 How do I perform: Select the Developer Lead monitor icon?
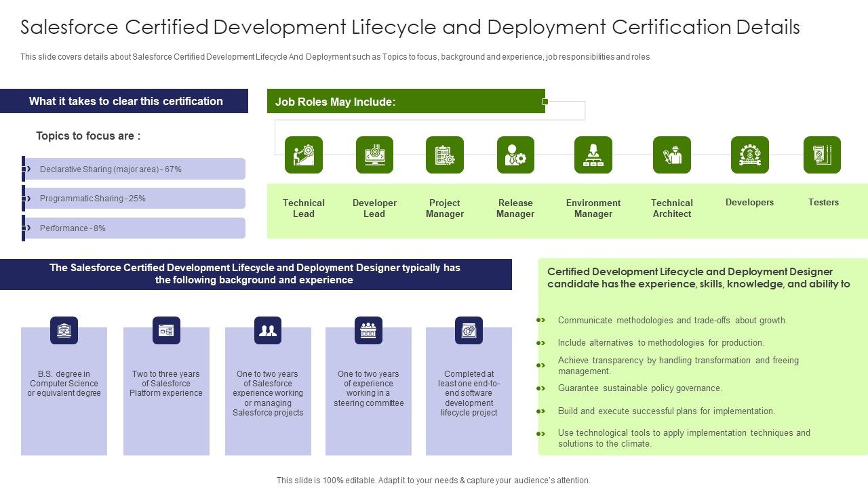click(x=374, y=155)
